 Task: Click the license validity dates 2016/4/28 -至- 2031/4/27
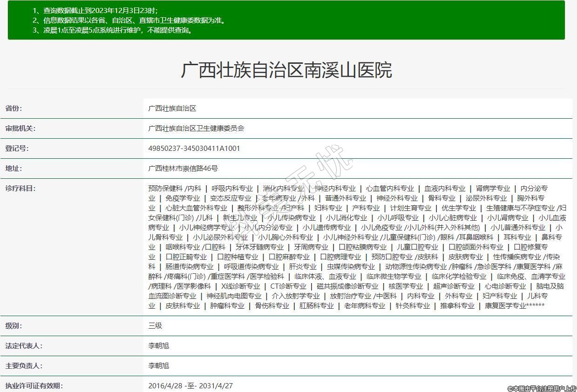pos(190,386)
